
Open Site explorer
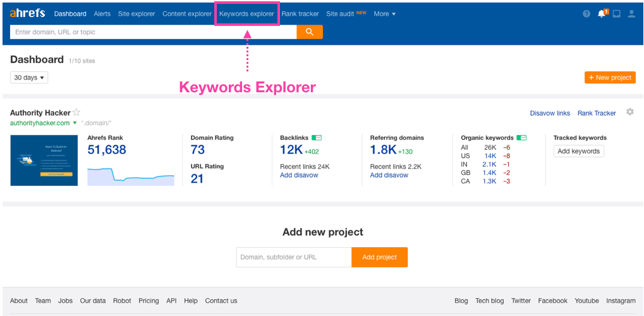pos(137,13)
